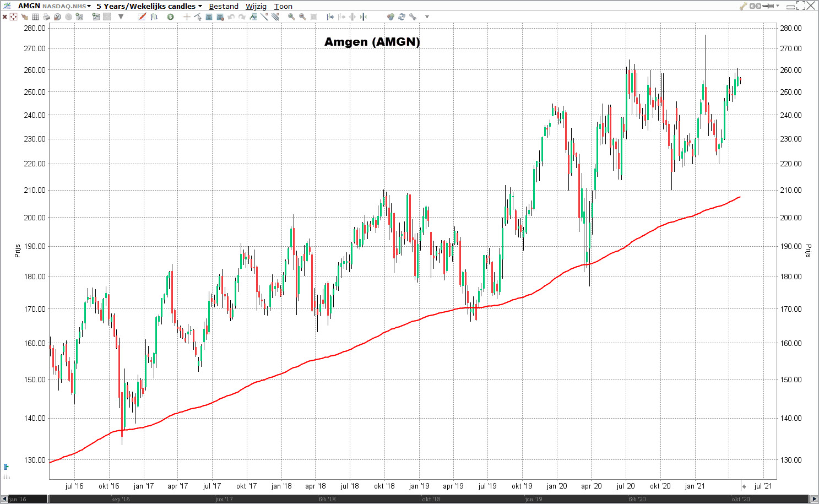Click the redo arrow icon

click(242, 17)
